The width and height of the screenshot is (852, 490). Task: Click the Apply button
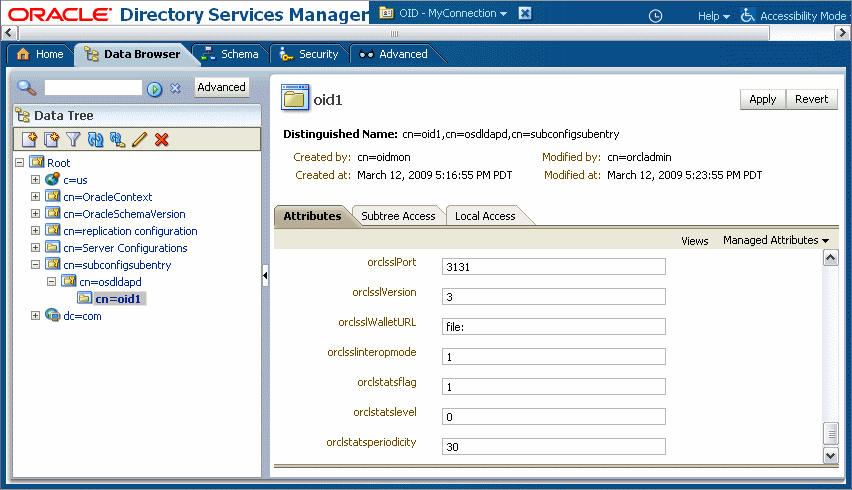click(x=762, y=99)
